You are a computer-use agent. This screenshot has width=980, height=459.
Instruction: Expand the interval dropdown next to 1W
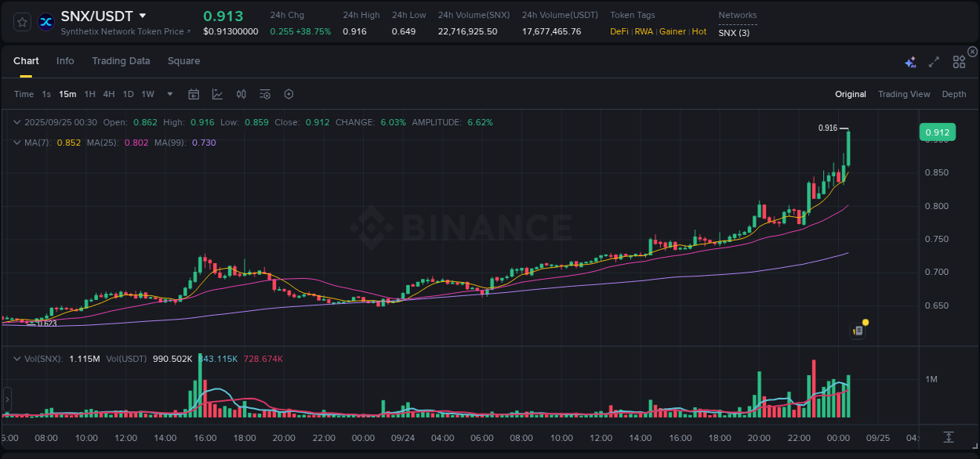point(169,94)
